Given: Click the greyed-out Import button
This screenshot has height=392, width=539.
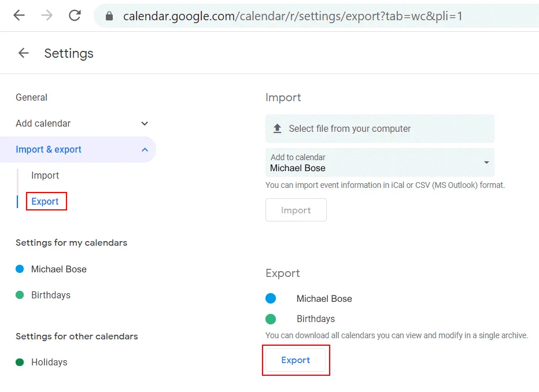Looking at the screenshot, I should (296, 210).
